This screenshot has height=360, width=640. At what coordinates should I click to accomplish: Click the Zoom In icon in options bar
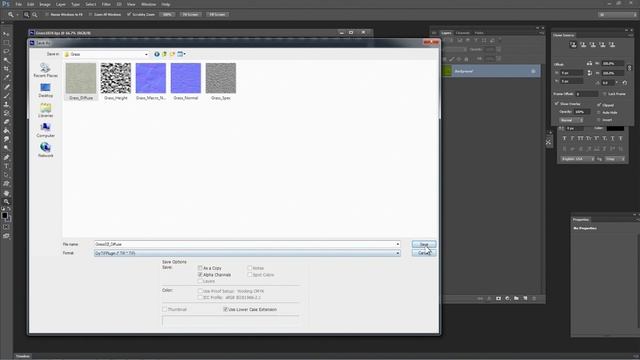pyautogui.click(x=27, y=15)
